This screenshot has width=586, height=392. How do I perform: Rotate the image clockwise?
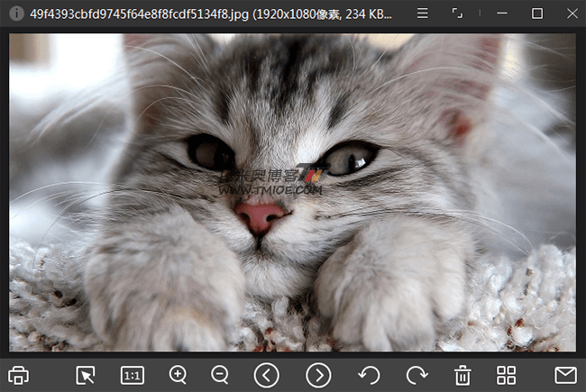(x=416, y=375)
